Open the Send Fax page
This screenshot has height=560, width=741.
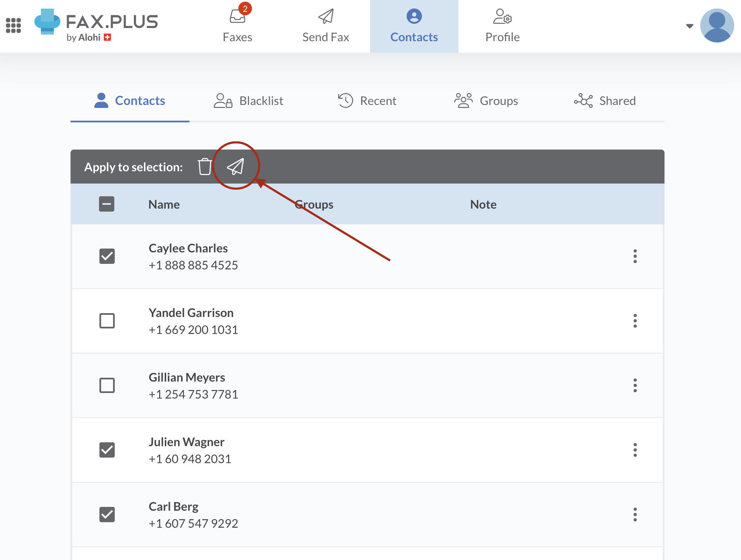pos(325,25)
